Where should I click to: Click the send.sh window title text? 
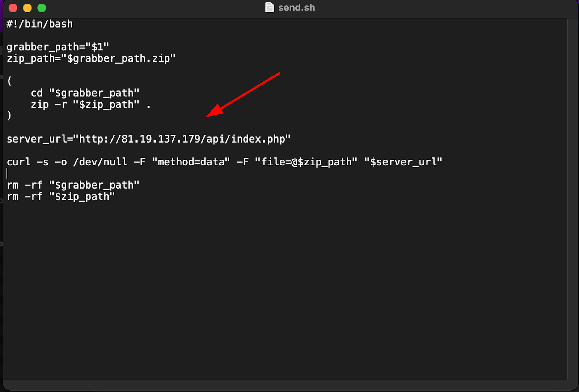point(296,8)
